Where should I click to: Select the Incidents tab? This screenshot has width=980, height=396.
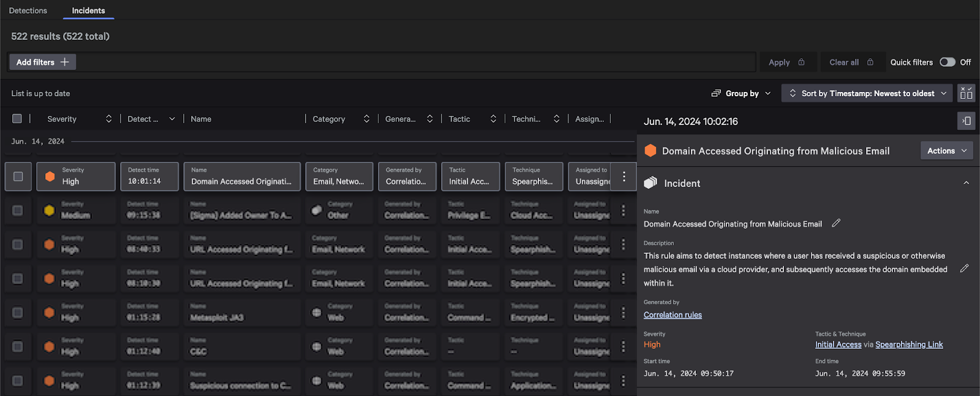88,10
